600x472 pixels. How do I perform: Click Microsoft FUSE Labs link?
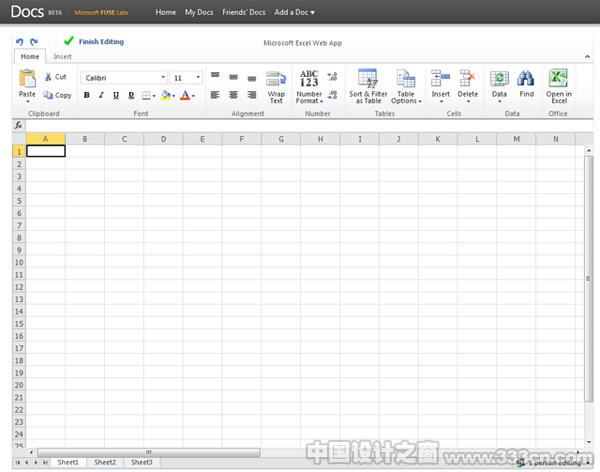point(101,13)
